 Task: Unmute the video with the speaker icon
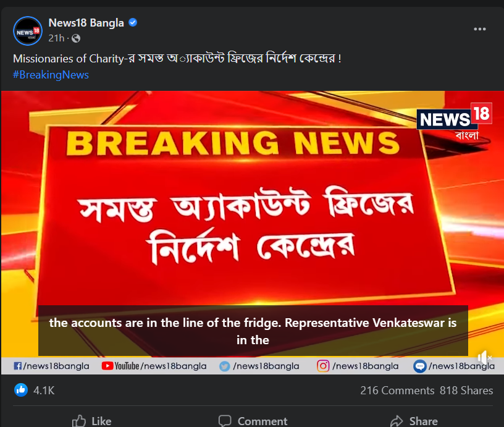tap(484, 358)
